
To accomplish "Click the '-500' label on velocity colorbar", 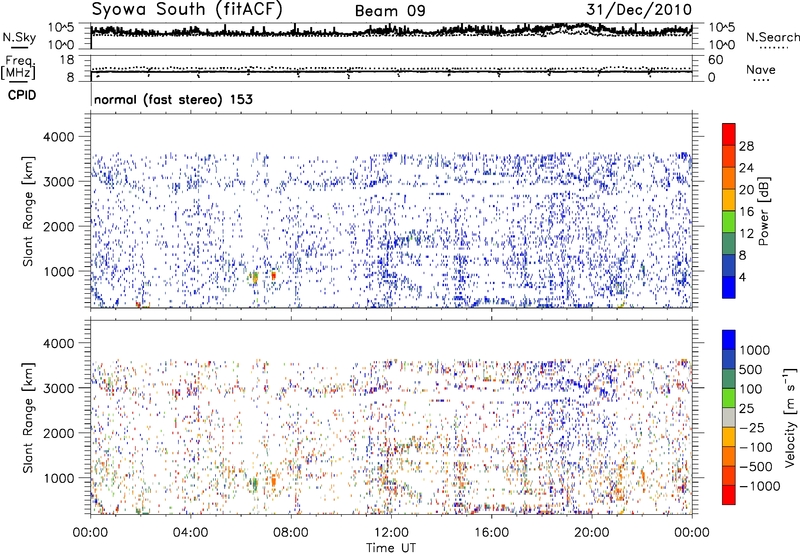I will click(x=756, y=467).
